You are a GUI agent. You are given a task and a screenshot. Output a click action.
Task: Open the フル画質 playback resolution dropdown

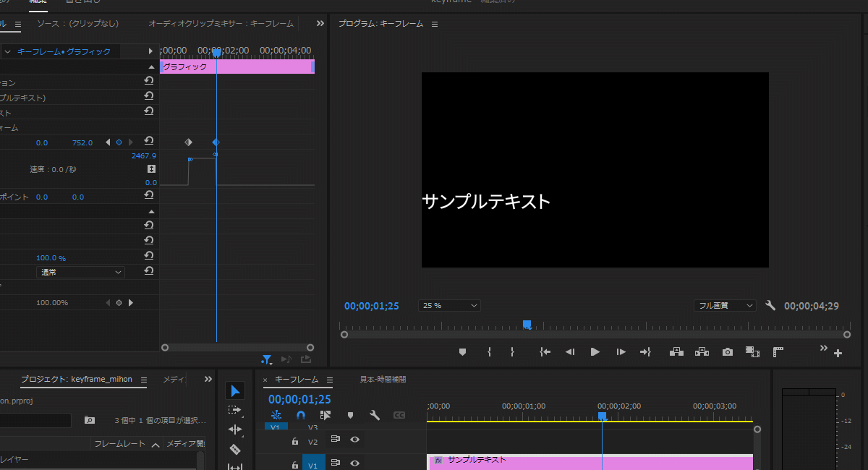725,306
